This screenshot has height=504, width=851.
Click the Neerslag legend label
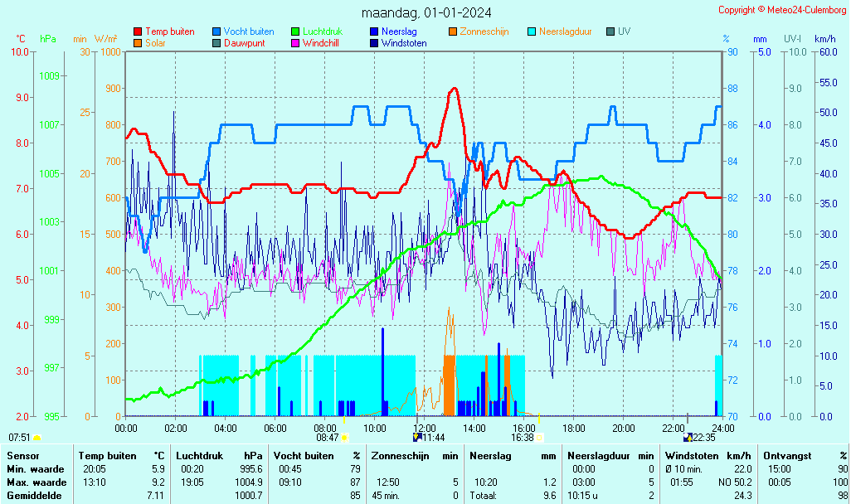point(398,31)
